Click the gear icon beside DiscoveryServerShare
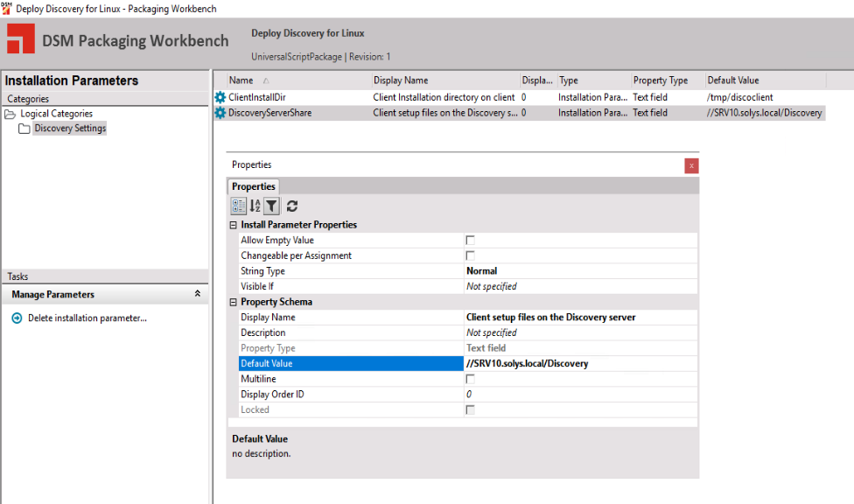This screenshot has width=854, height=504. [x=220, y=113]
